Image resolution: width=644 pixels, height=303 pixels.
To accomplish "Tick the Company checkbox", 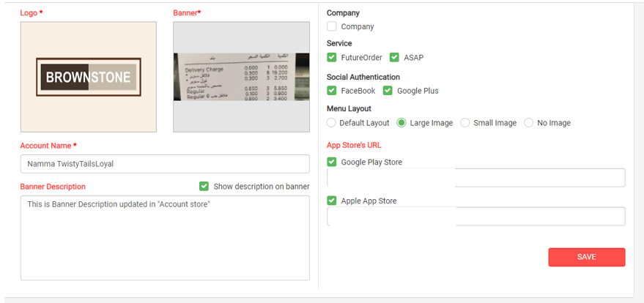I will coord(332,26).
